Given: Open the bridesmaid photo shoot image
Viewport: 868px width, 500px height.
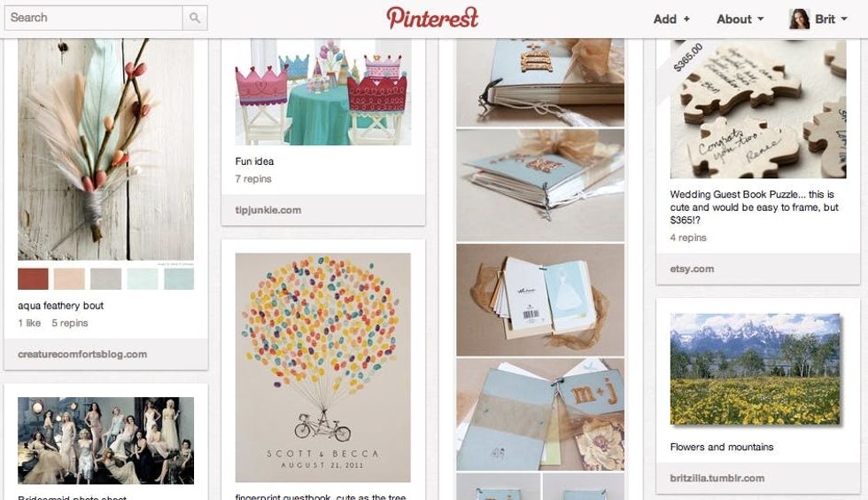Looking at the screenshot, I should pyautogui.click(x=105, y=441).
